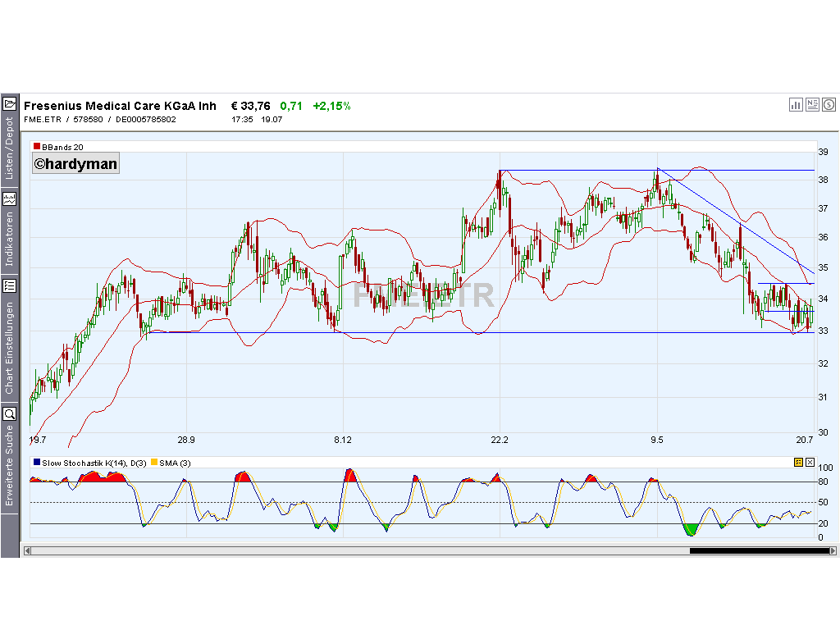
Task: Click the Fresenius Medical Care KGaA title
Action: click(120, 105)
